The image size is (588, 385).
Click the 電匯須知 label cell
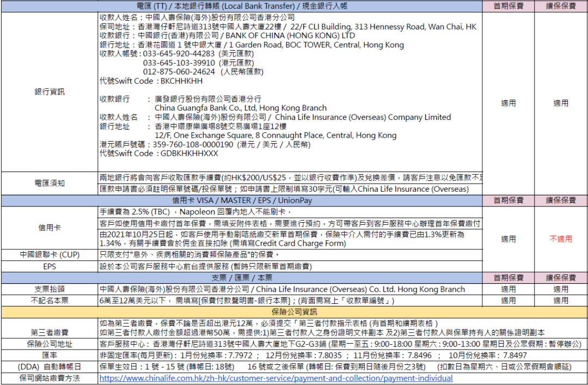(x=50, y=183)
